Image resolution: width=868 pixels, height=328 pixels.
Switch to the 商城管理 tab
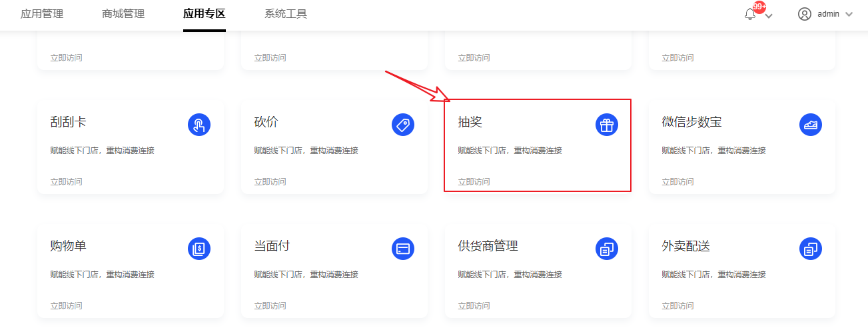tap(123, 14)
